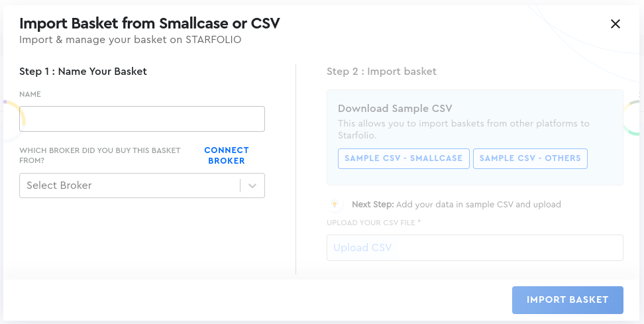
Task: Click the Upload CSV file field
Action: click(474, 248)
